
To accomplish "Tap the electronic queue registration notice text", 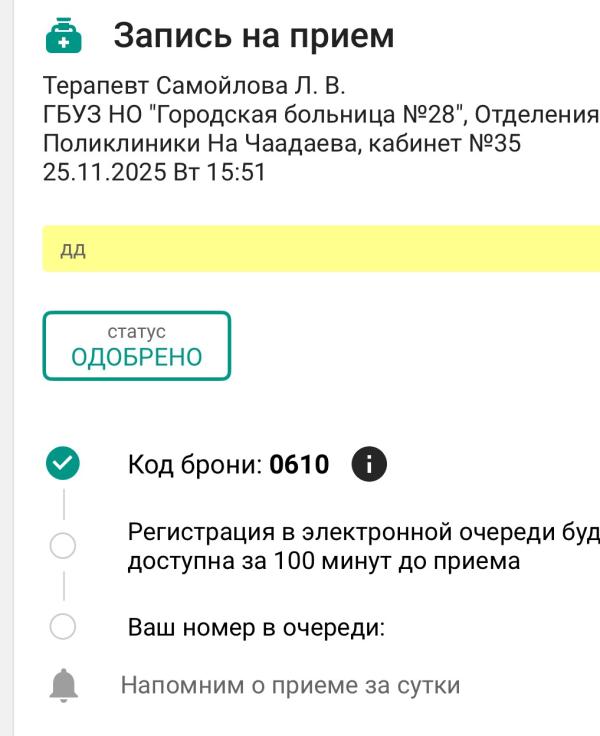I will point(362,546).
